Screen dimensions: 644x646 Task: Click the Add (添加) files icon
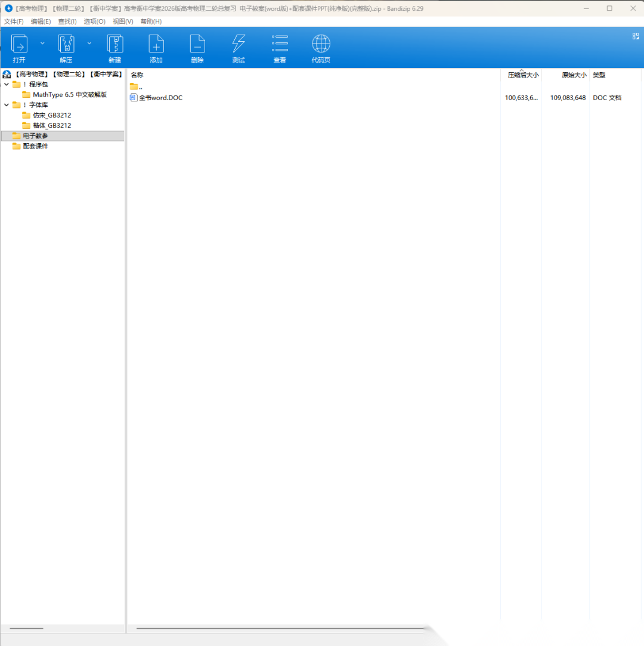[x=156, y=44]
